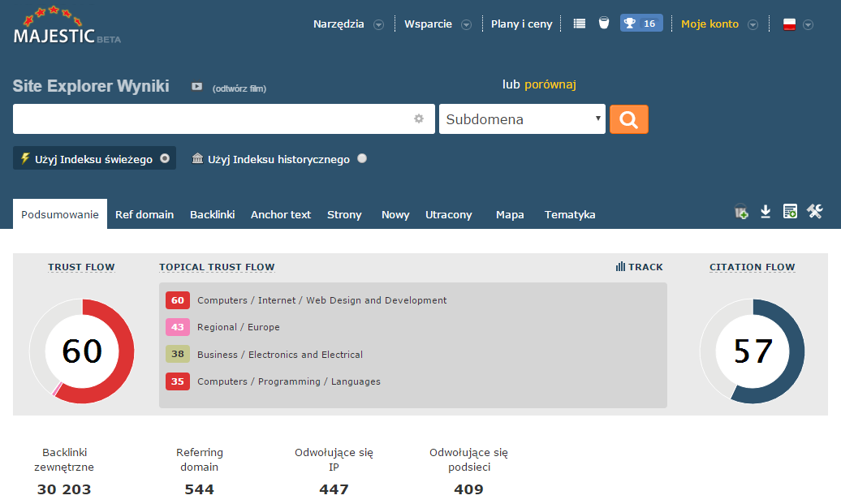
Task: Click the download arrow icon
Action: pos(765,212)
